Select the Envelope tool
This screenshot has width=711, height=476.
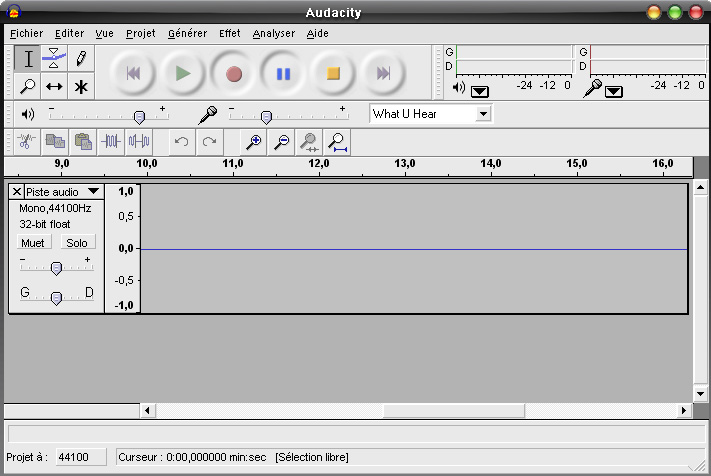click(x=54, y=59)
